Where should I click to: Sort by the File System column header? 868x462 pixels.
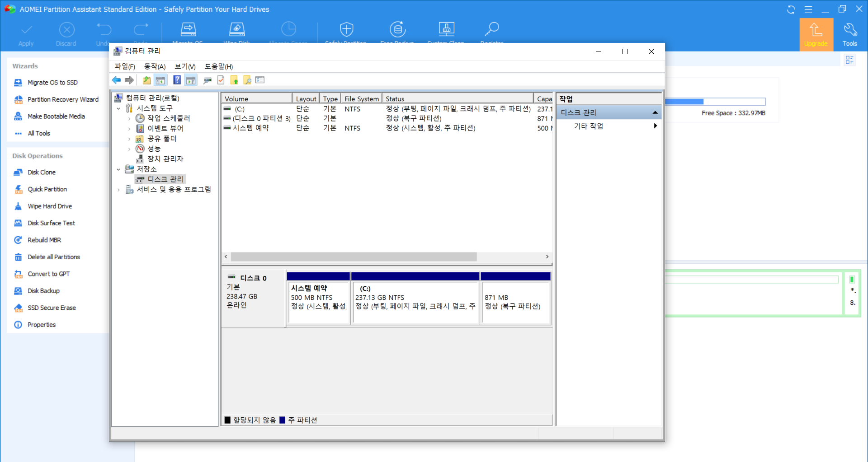click(x=361, y=98)
